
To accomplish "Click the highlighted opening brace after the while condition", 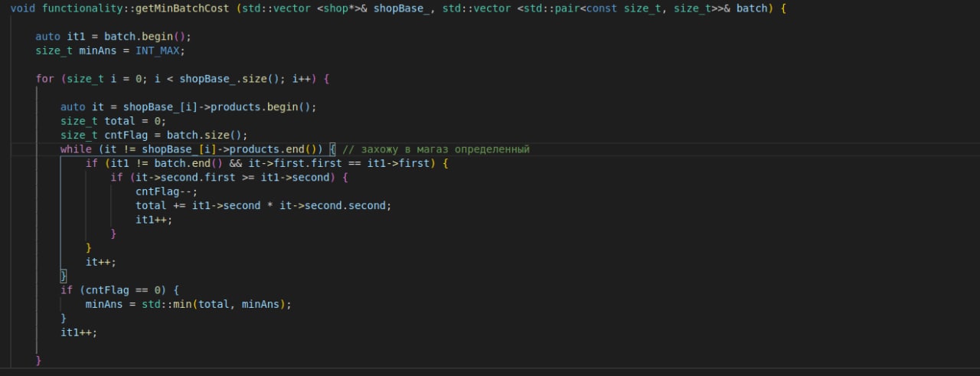I will pos(333,149).
